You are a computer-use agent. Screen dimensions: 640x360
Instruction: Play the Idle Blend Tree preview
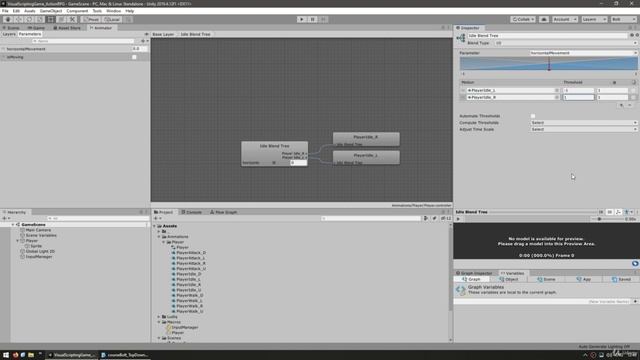[x=458, y=219]
